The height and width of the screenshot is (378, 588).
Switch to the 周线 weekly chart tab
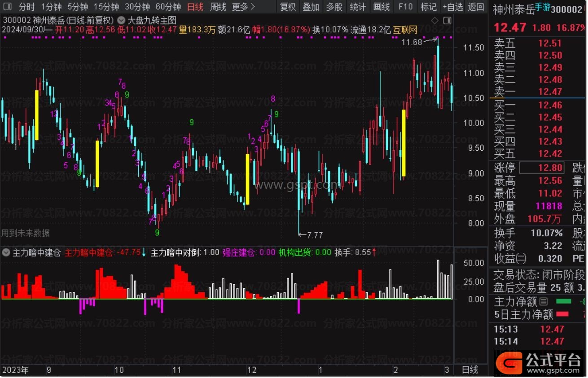[x=218, y=7]
